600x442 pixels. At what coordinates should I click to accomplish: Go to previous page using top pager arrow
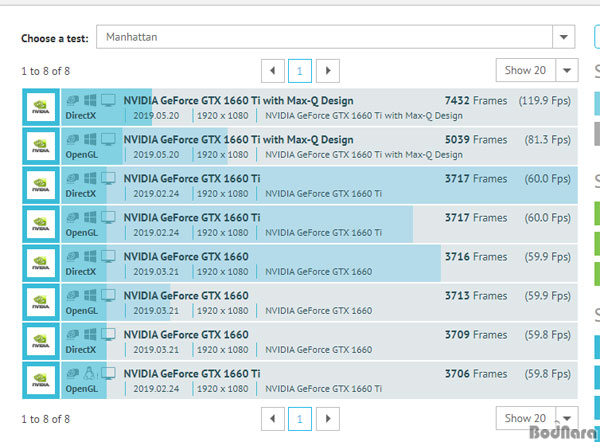[x=273, y=71]
